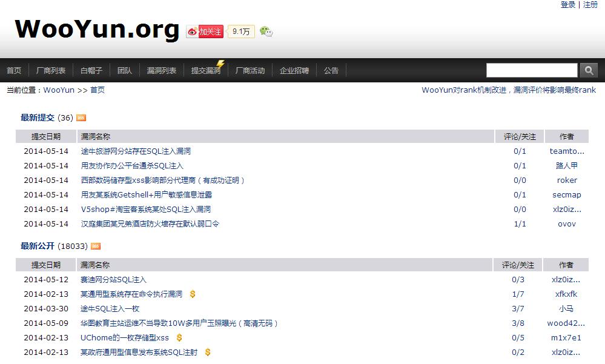Open 途牛旅游网分站存在SQL注入漏洞
Viewport: 605px width, 364px height.
coord(136,151)
